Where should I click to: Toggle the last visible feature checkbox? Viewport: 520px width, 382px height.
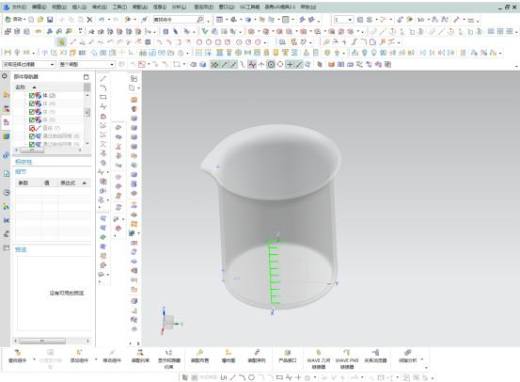pyautogui.click(x=32, y=144)
